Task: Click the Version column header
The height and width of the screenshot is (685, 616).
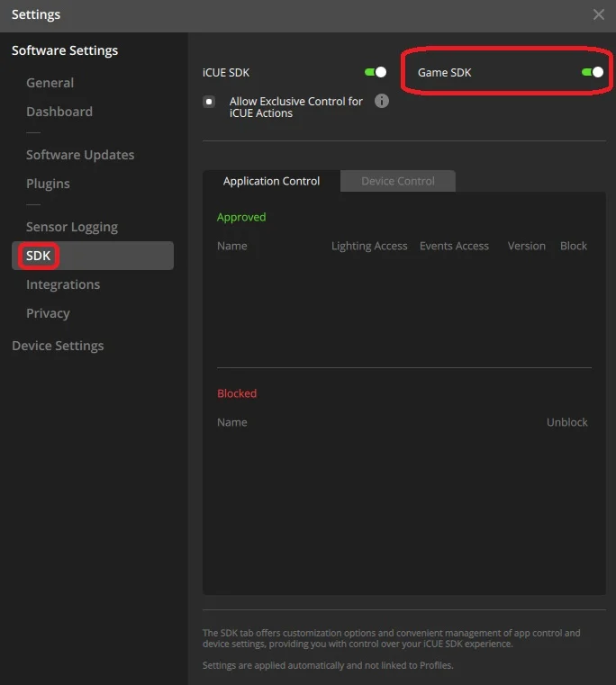Action: click(526, 246)
